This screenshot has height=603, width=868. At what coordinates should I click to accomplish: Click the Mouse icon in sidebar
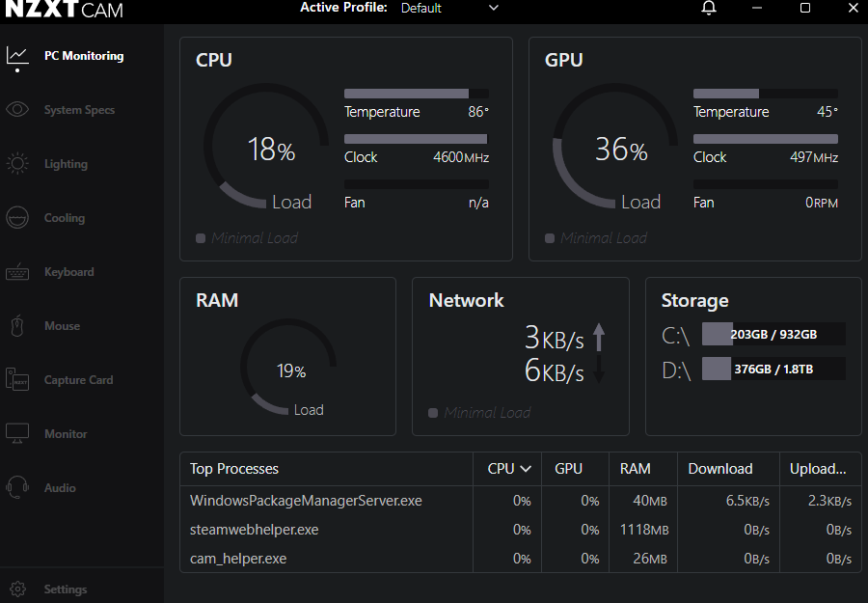[x=17, y=326]
